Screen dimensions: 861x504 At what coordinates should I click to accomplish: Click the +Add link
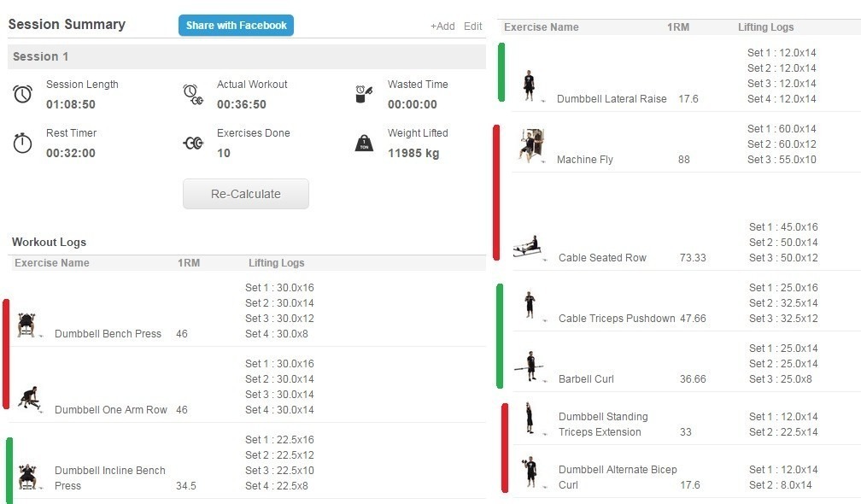tap(442, 26)
